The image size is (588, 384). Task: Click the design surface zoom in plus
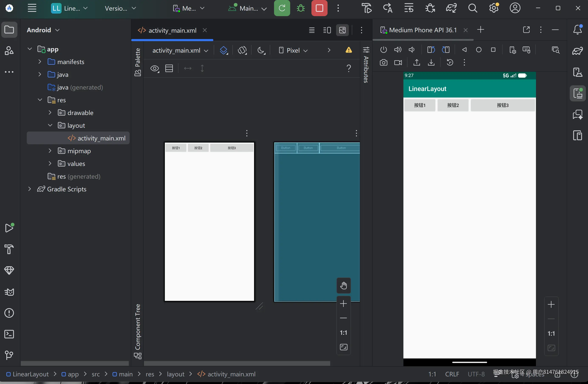pos(343,304)
